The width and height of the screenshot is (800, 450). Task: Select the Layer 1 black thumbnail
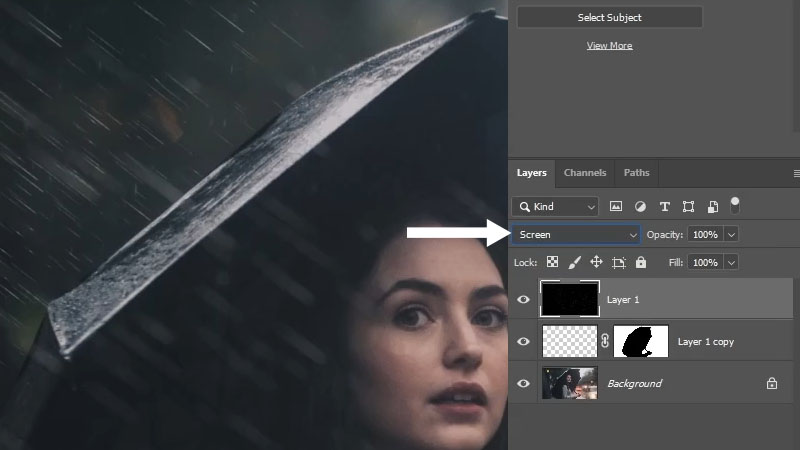(x=569, y=299)
